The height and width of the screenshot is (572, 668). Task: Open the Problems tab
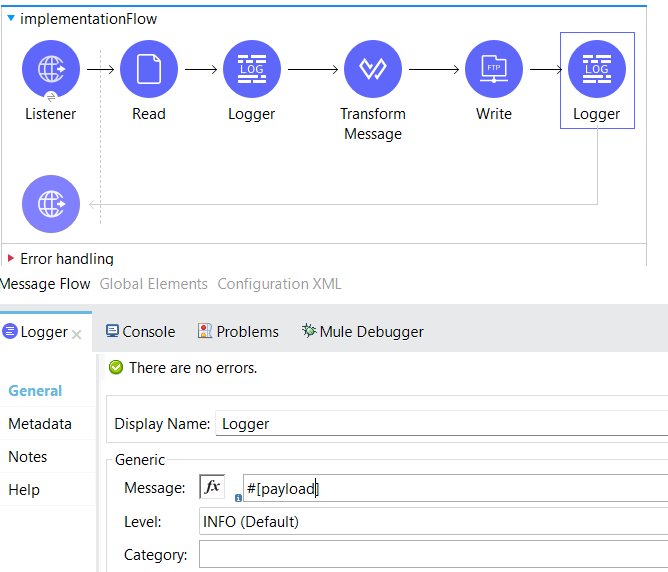click(238, 331)
